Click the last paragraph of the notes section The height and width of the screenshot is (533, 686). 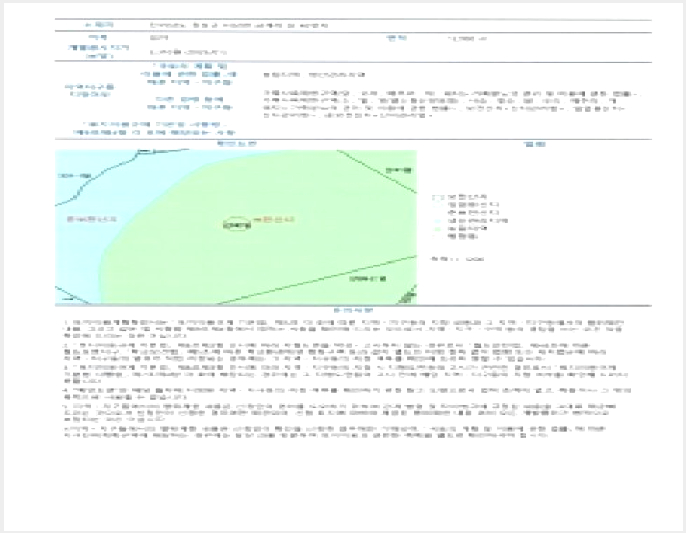pyautogui.click(x=335, y=432)
